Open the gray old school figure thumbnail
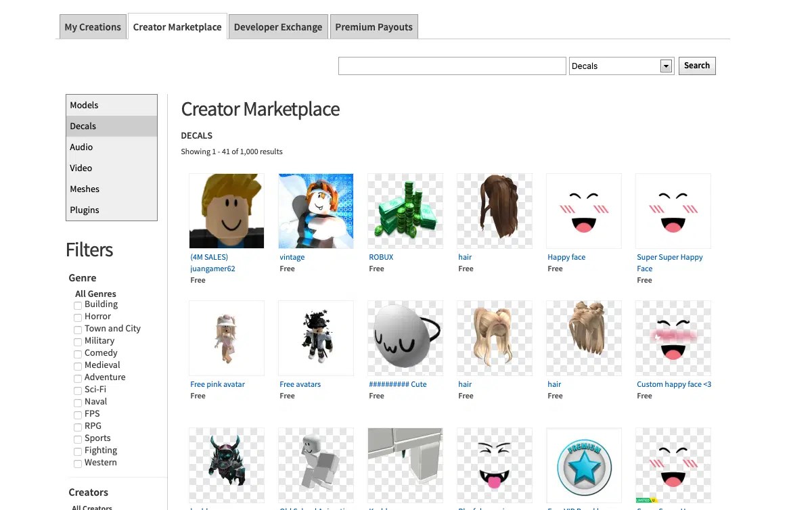 [x=316, y=465]
